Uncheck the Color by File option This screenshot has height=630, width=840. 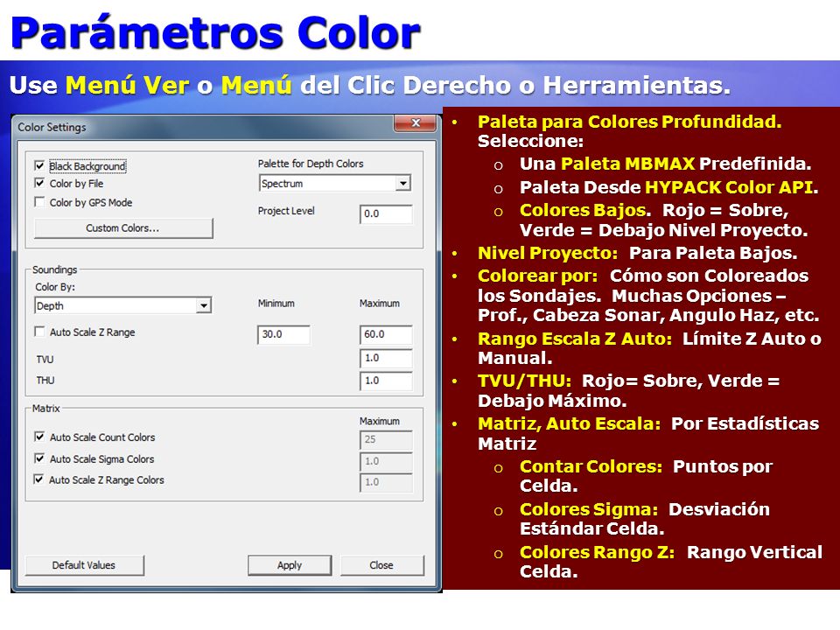[39, 183]
